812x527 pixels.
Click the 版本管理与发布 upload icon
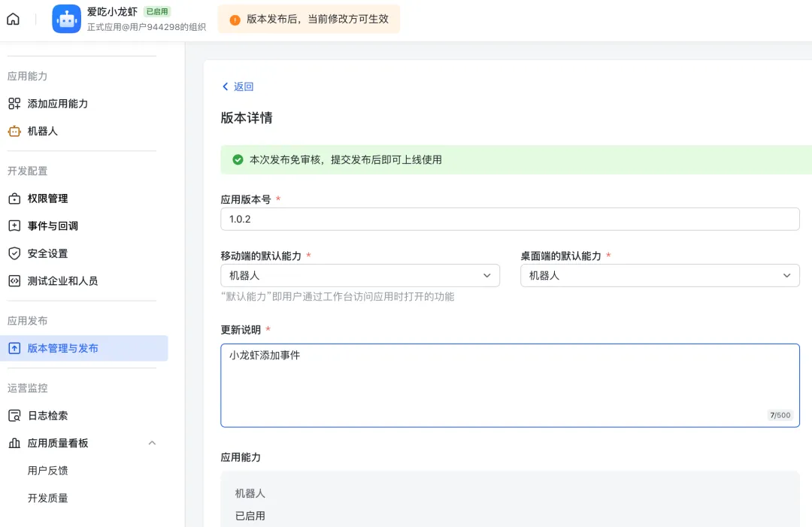click(14, 348)
